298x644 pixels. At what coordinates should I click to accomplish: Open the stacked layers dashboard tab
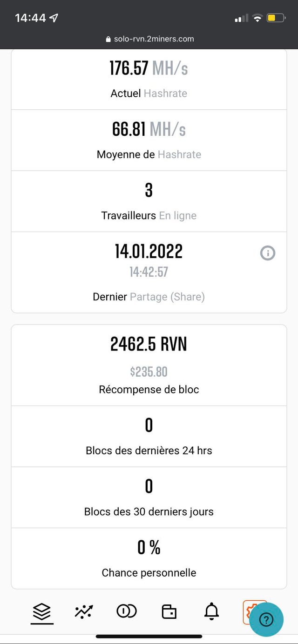tap(42, 611)
